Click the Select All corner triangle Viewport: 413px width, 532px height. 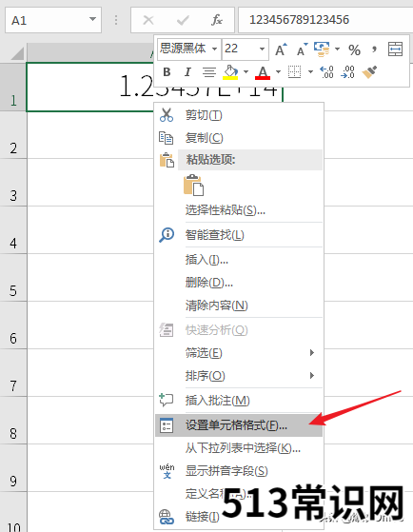(17, 53)
